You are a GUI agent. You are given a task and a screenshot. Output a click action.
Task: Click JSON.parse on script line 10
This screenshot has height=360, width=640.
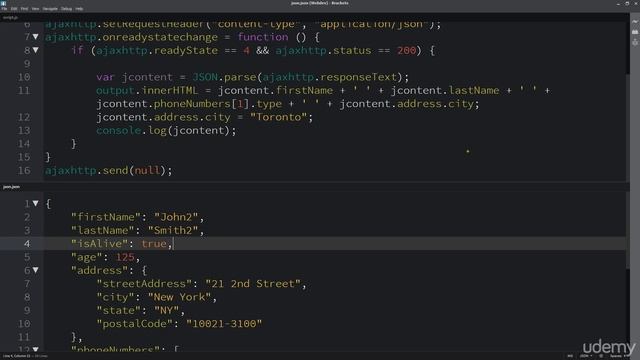(224, 77)
